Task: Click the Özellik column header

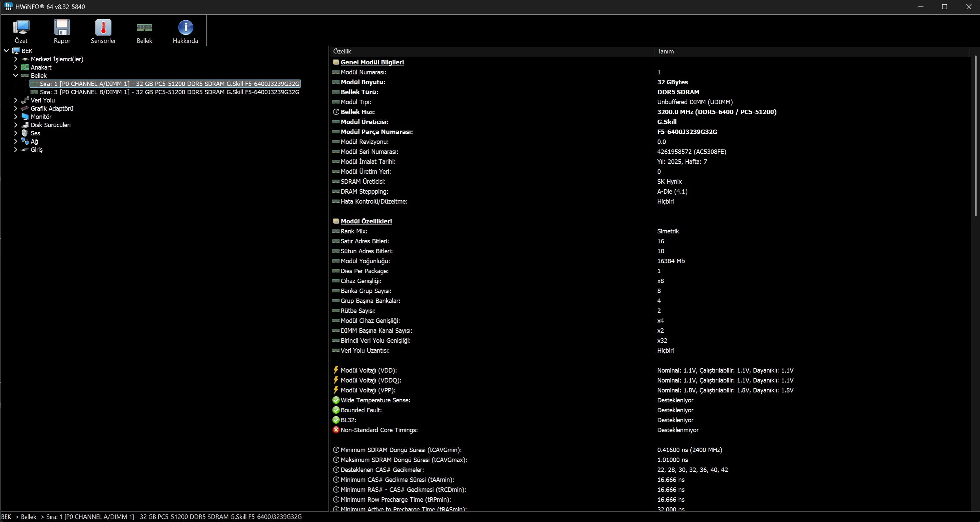Action: (492, 51)
